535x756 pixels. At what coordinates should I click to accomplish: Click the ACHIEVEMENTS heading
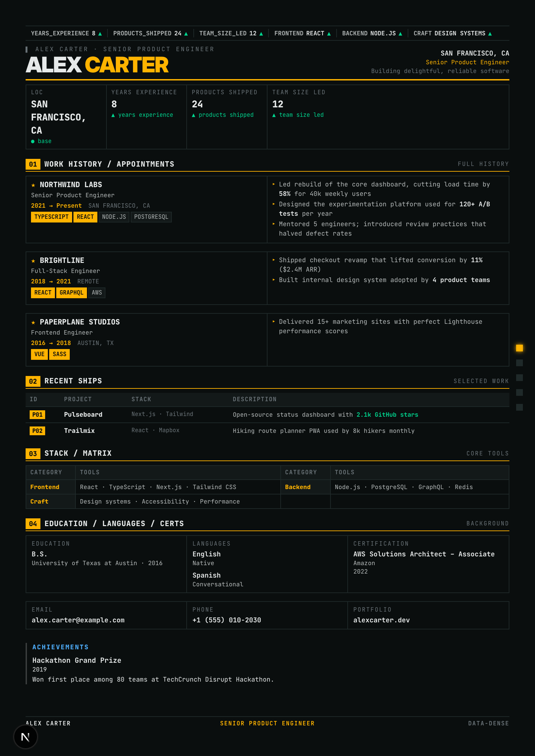click(60, 647)
